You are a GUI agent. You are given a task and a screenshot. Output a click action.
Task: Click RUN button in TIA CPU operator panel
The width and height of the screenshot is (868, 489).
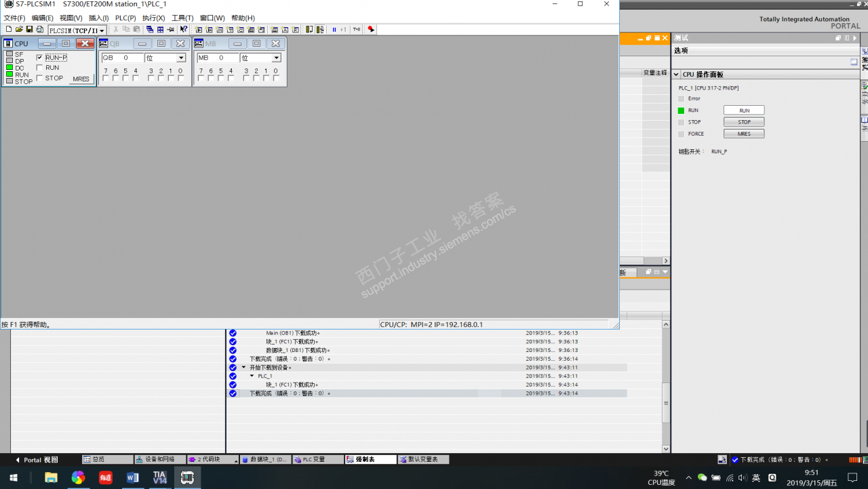coord(744,111)
